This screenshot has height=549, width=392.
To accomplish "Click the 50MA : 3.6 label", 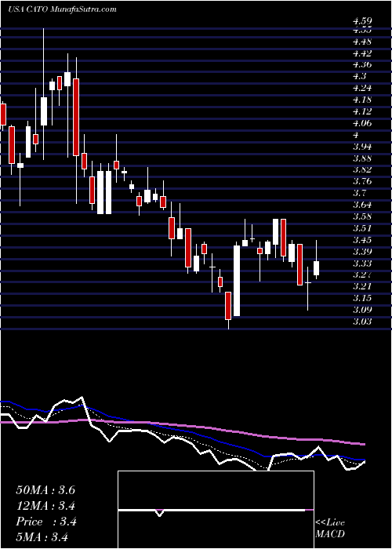I will pyautogui.click(x=45, y=490).
